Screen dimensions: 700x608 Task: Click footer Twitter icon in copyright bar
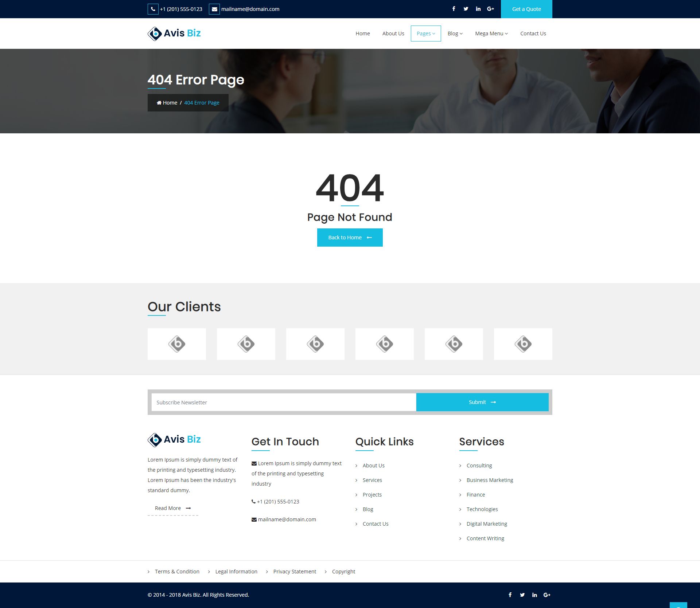pos(522,595)
